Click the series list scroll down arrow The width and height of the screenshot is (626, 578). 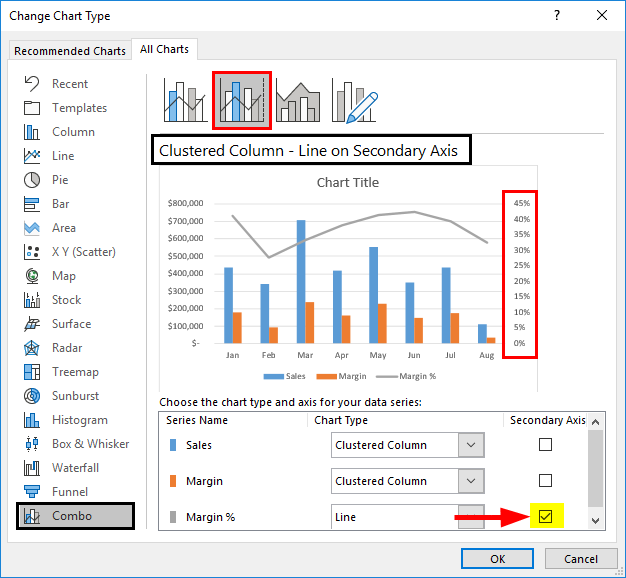click(x=595, y=521)
